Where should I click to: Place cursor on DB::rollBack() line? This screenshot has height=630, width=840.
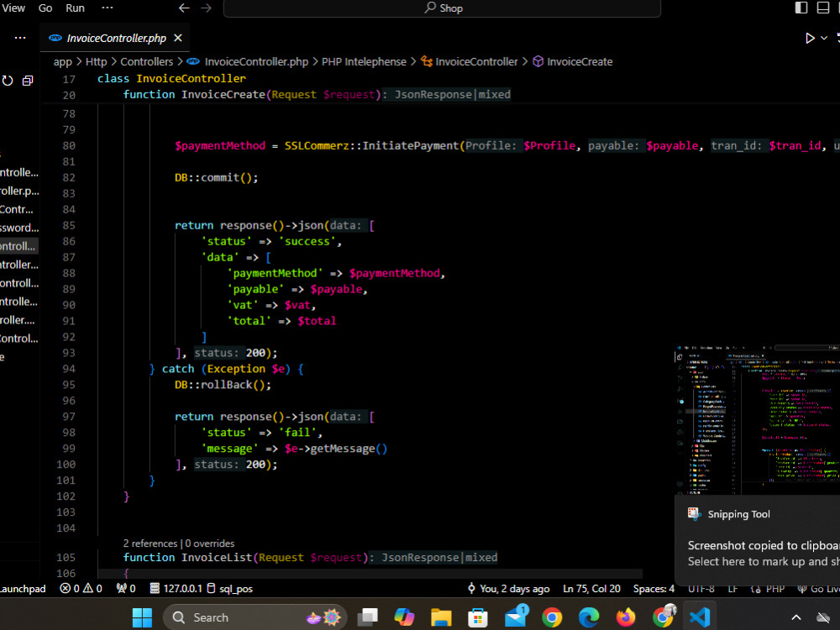click(x=223, y=386)
